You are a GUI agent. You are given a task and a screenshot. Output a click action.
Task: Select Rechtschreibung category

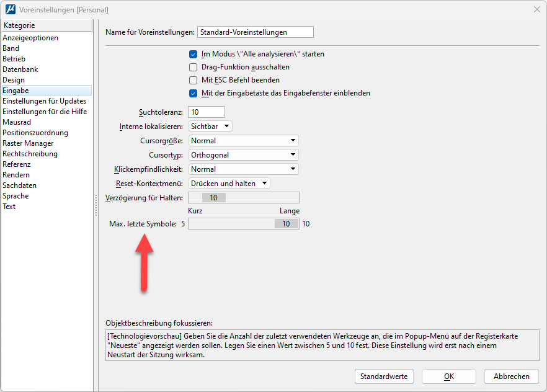click(x=47, y=153)
